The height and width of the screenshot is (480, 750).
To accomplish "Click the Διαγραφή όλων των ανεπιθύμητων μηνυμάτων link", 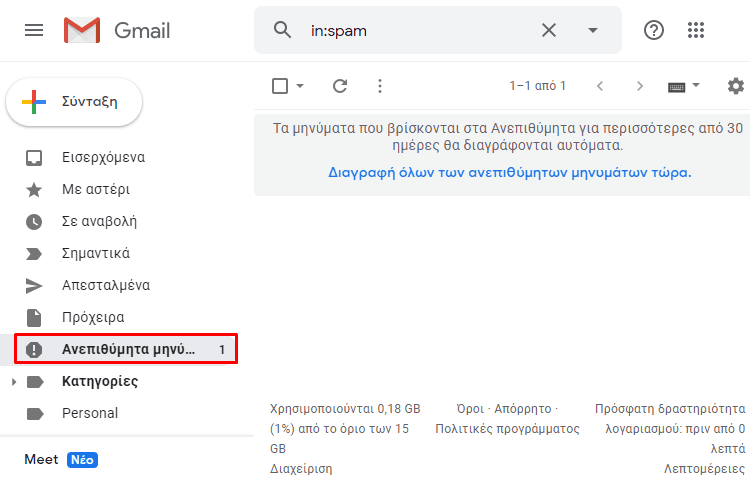I will pyautogui.click(x=509, y=173).
